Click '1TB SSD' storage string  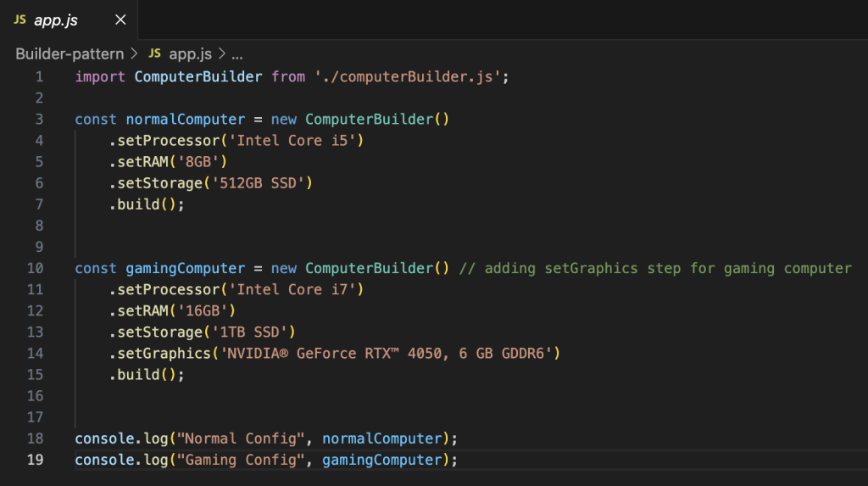point(250,332)
